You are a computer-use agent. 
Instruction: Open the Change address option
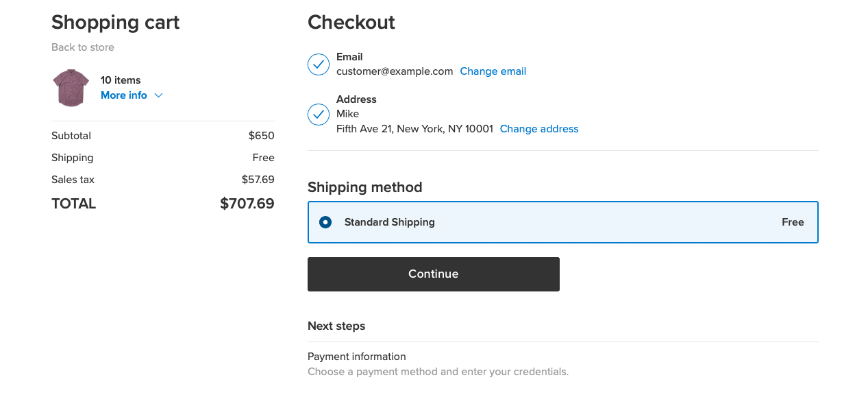tap(538, 128)
